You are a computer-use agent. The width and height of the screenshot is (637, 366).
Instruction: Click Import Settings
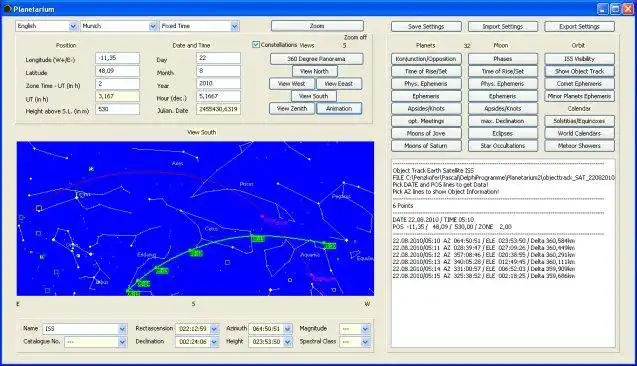point(503,26)
